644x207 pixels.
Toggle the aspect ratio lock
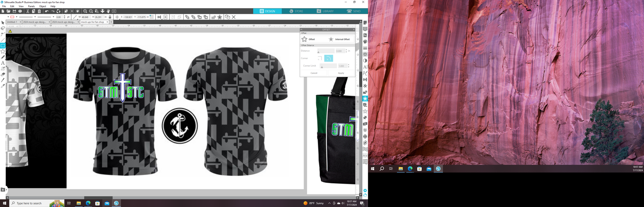click(110, 17)
